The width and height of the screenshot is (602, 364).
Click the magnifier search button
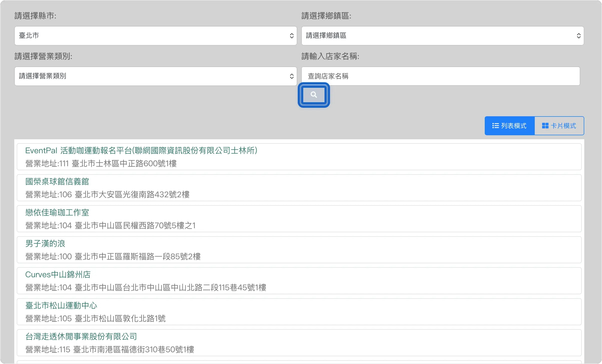tap(314, 95)
